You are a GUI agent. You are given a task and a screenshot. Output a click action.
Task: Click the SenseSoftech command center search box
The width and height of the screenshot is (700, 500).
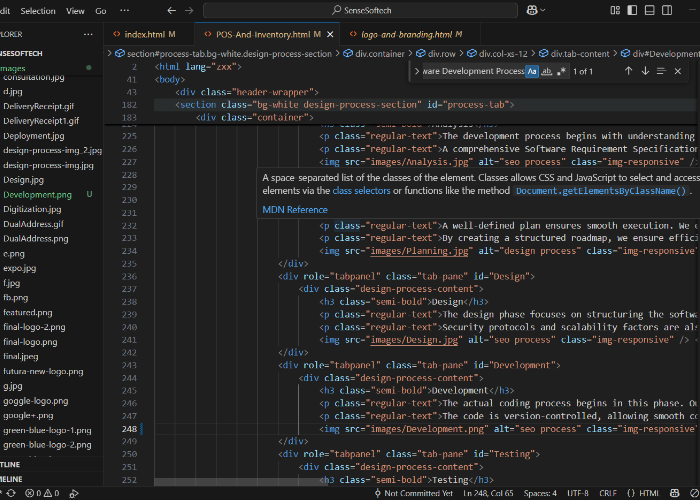[360, 10]
